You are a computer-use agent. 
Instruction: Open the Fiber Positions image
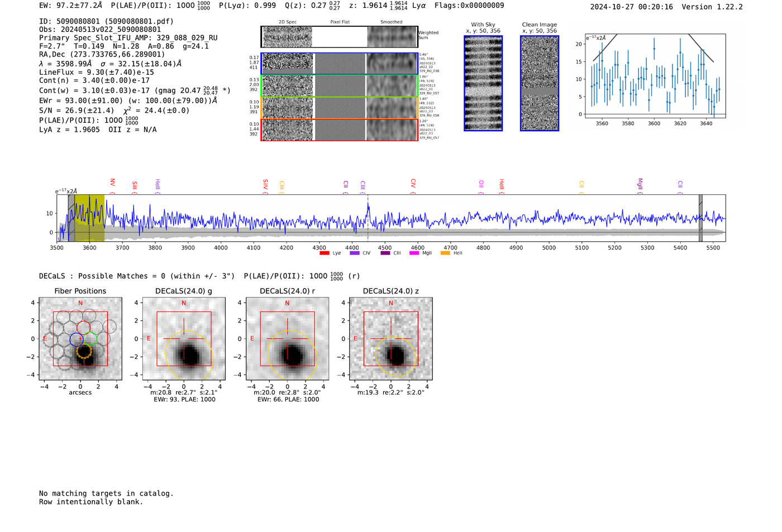[x=80, y=338]
